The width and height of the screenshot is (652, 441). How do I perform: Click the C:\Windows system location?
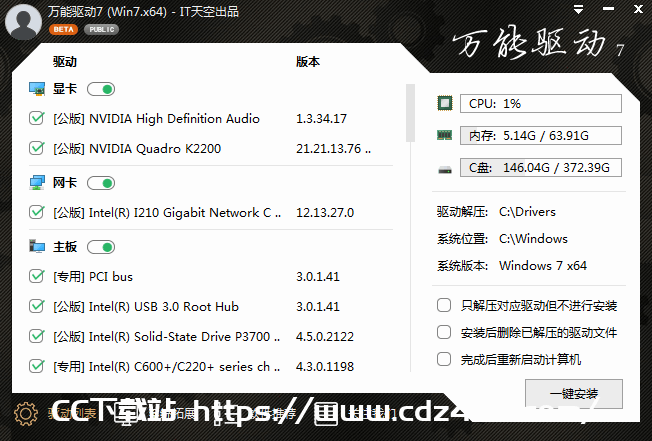[x=533, y=239]
